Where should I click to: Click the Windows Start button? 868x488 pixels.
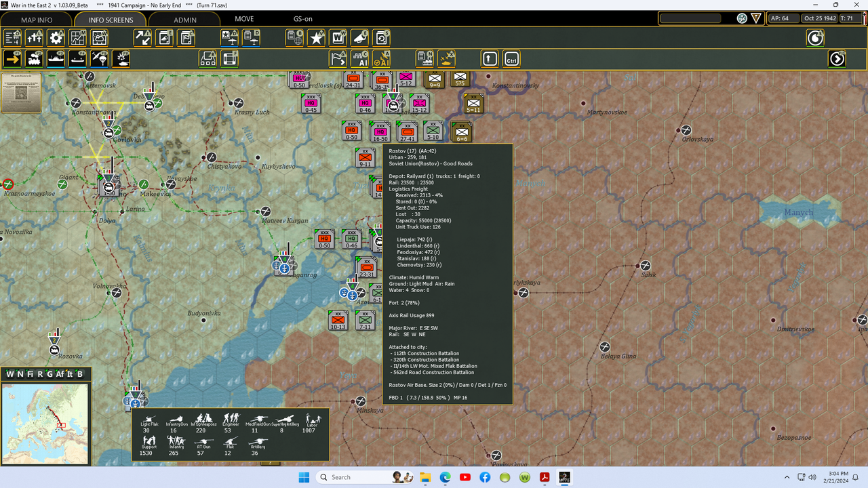[x=303, y=477]
